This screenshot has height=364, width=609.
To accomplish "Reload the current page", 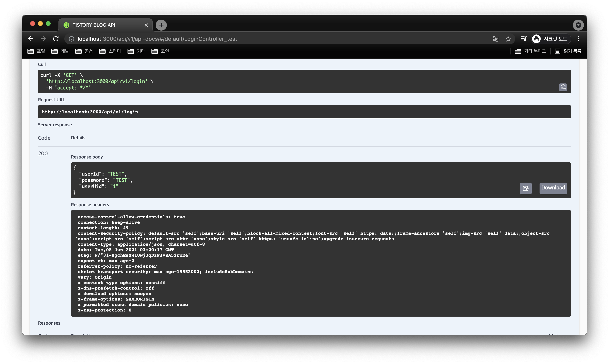I will [56, 39].
